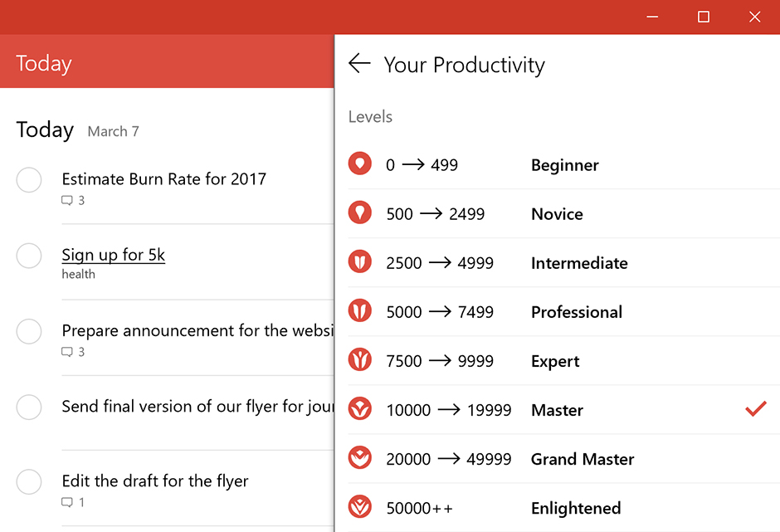Screen dimensions: 780x532
Task: Click the health project label
Action: [x=78, y=274]
